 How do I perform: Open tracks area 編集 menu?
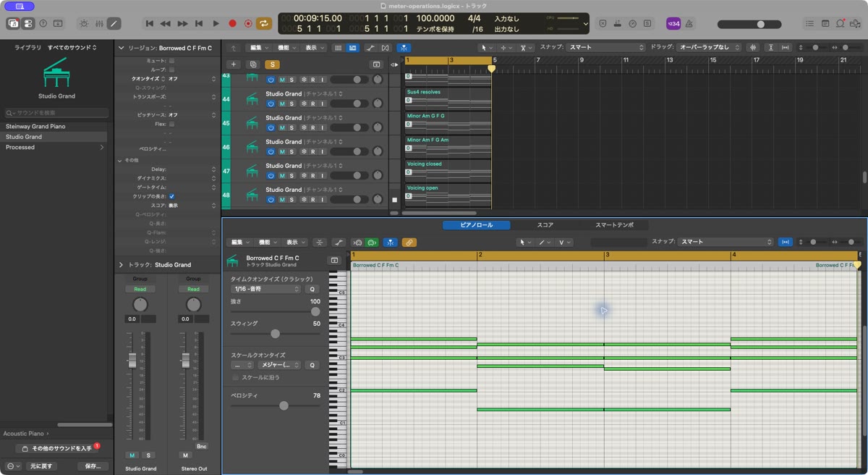pyautogui.click(x=258, y=48)
